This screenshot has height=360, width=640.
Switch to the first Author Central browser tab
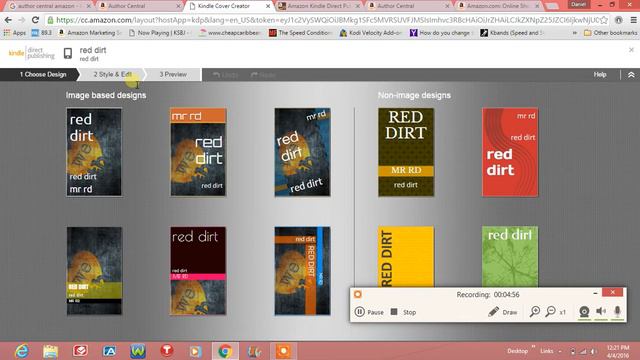pyautogui.click(x=140, y=6)
